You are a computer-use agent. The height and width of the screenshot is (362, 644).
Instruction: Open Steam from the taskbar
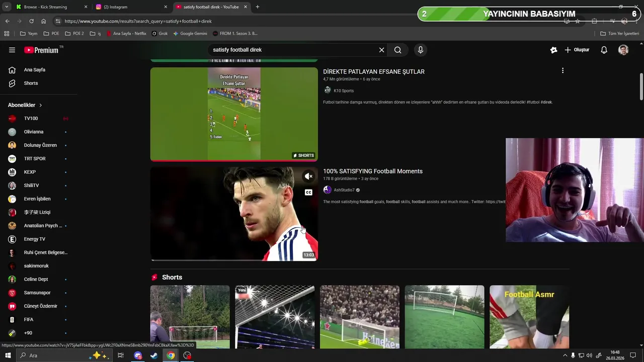(154, 355)
